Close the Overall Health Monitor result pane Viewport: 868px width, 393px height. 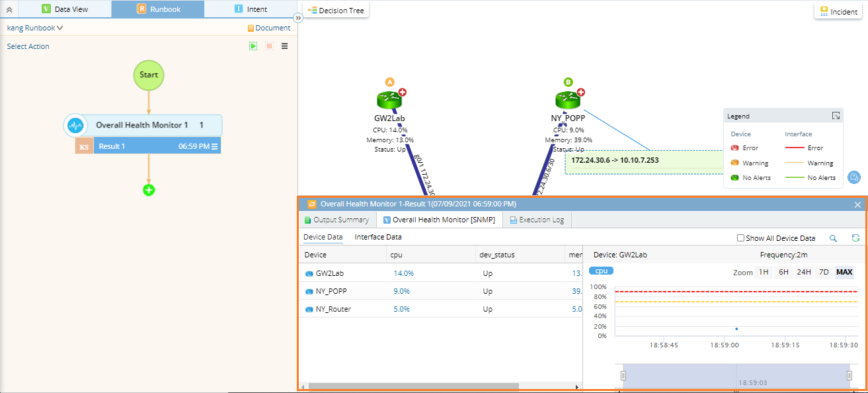(x=857, y=204)
